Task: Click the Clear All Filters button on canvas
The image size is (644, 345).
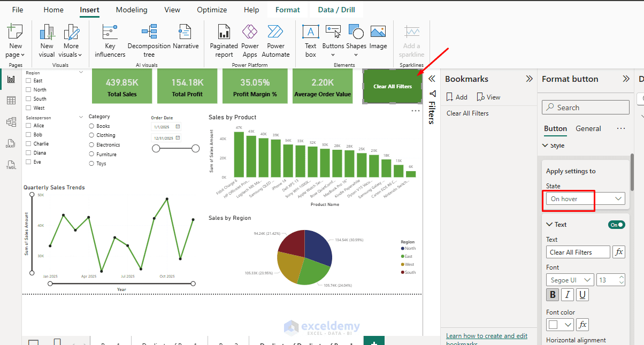Action: [393, 86]
